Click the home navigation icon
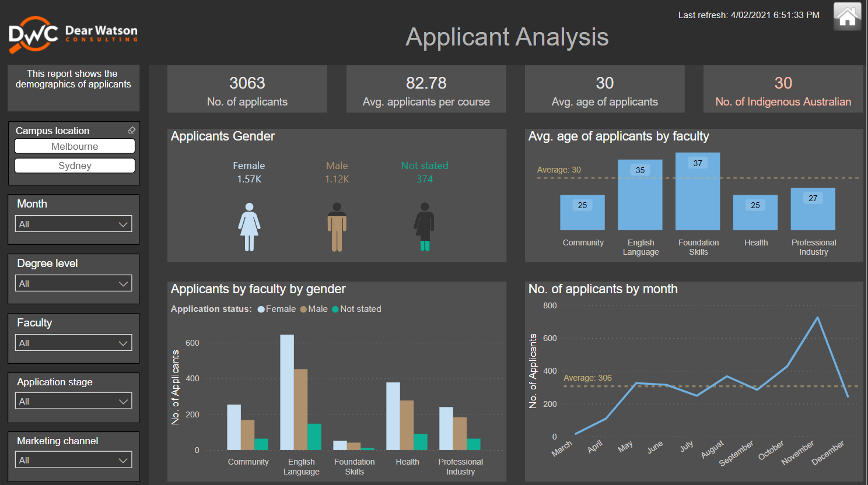This screenshot has width=868, height=485. point(847,16)
